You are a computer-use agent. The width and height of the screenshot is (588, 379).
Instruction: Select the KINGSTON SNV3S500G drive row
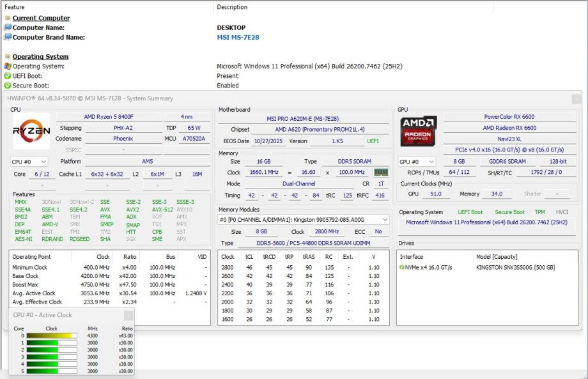click(487, 267)
